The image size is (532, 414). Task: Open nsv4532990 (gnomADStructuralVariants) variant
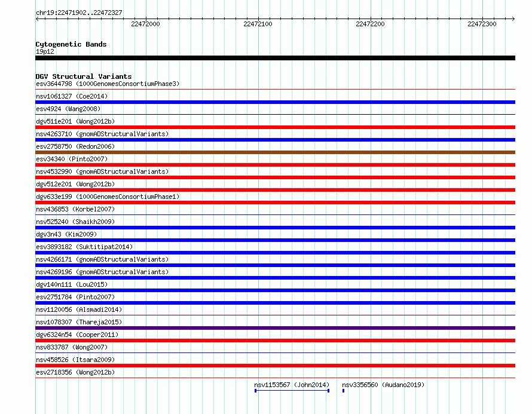point(102,171)
